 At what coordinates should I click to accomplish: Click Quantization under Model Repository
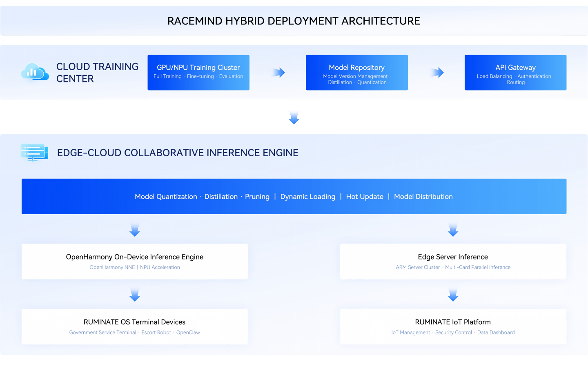pos(372,82)
